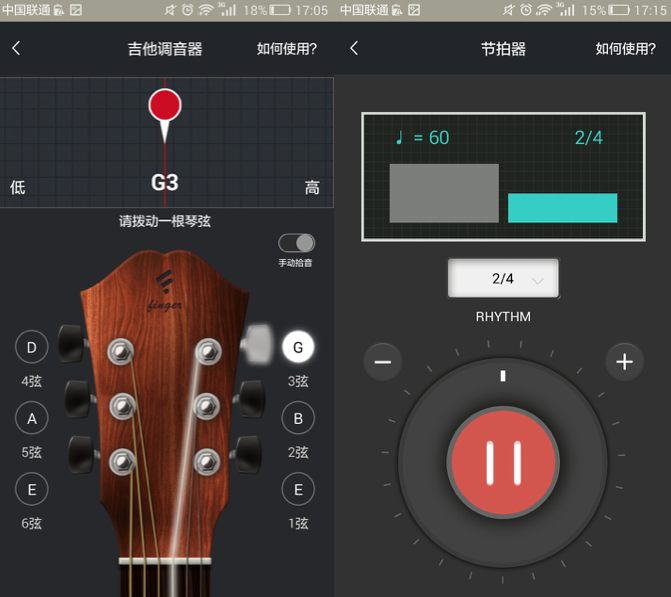This screenshot has width=671, height=597.
Task: Click the G3 note readout
Action: [165, 183]
